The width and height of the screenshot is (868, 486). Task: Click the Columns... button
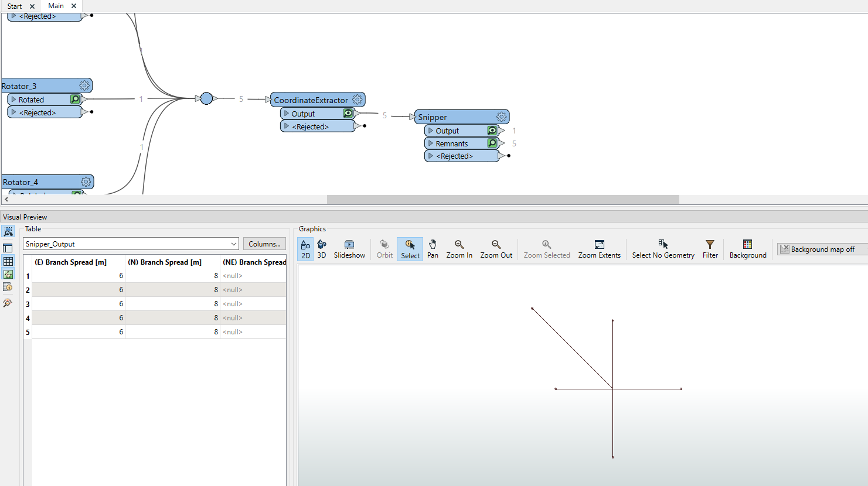click(264, 244)
